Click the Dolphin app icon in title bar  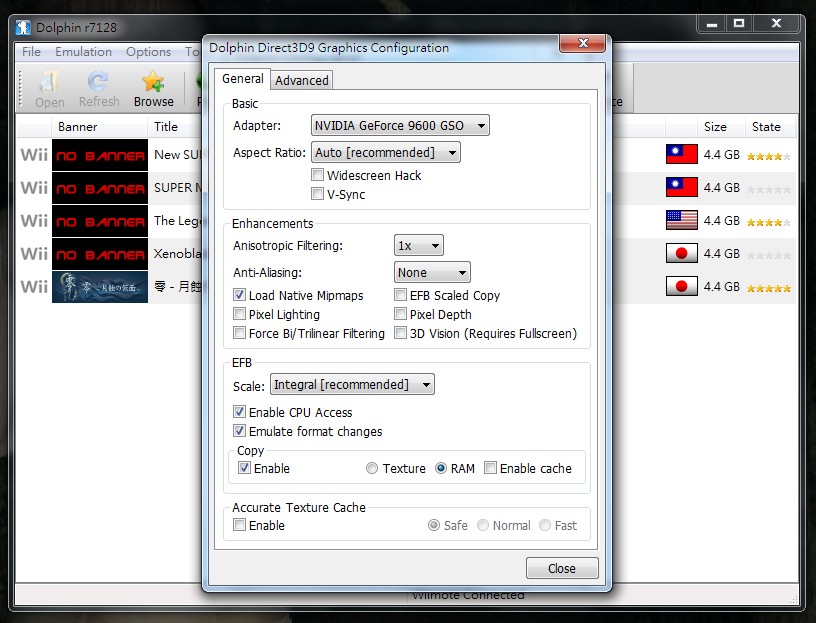click(23, 27)
